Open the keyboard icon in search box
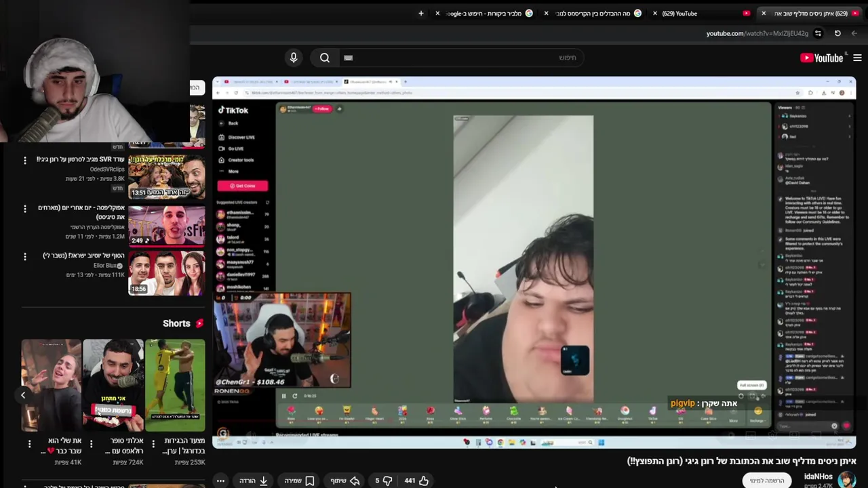This screenshot has width=868, height=488. [349, 58]
